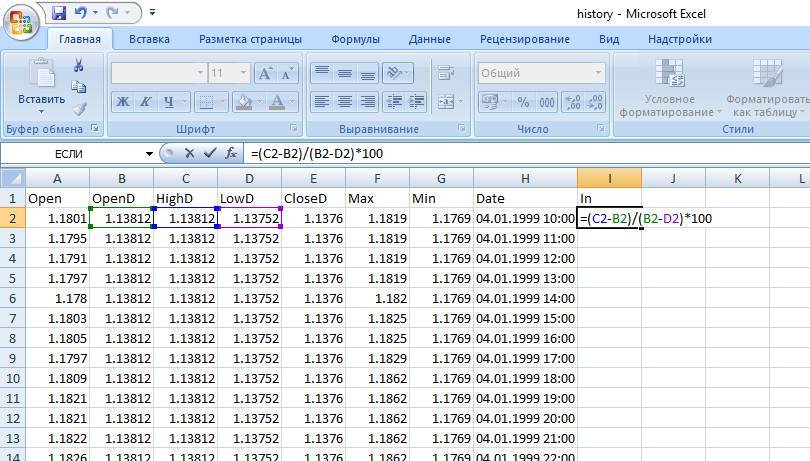Cancel formula entry with X icon

[x=190, y=153]
